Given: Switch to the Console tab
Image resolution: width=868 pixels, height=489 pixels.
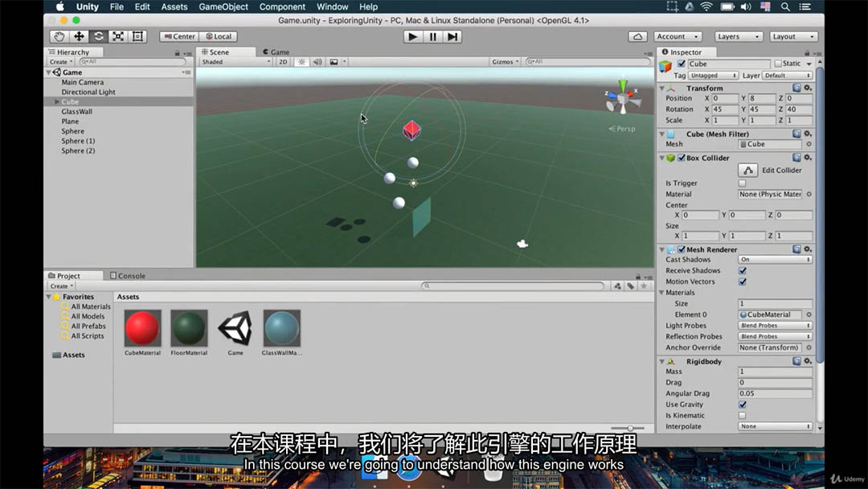Looking at the screenshot, I should [127, 276].
